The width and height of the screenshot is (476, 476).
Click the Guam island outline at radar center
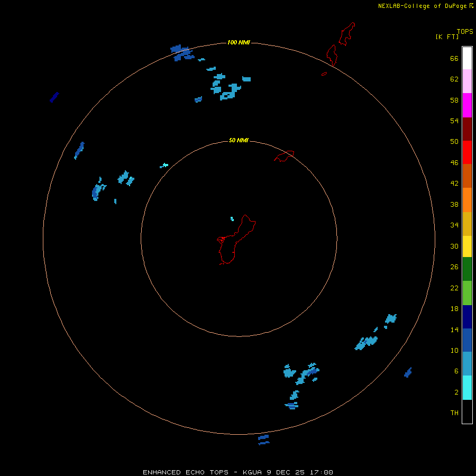pyautogui.click(x=236, y=240)
